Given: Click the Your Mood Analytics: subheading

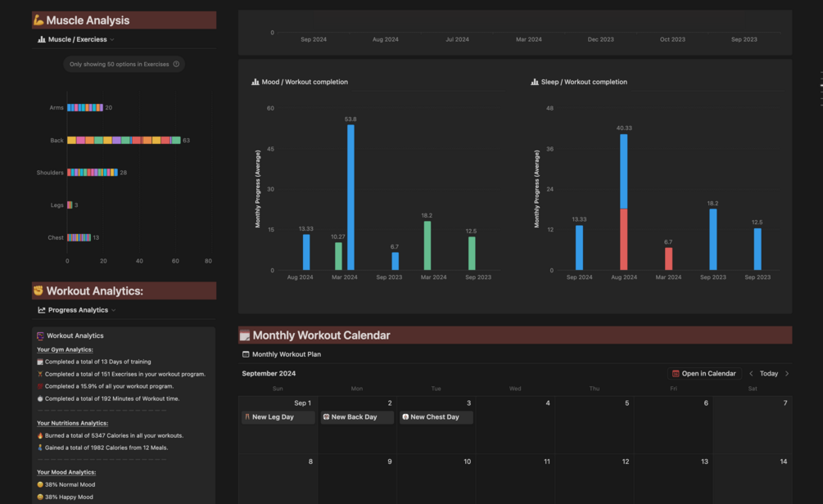Looking at the screenshot, I should pyautogui.click(x=66, y=472).
